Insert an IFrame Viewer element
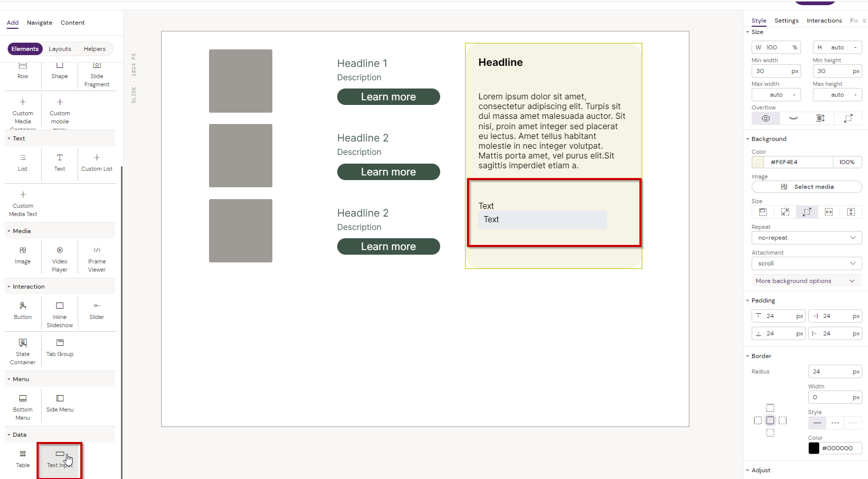 tap(97, 259)
